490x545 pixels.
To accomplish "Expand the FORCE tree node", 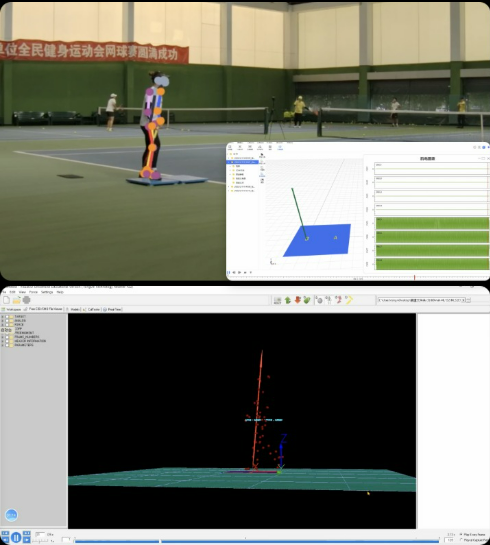I will 2,325.
